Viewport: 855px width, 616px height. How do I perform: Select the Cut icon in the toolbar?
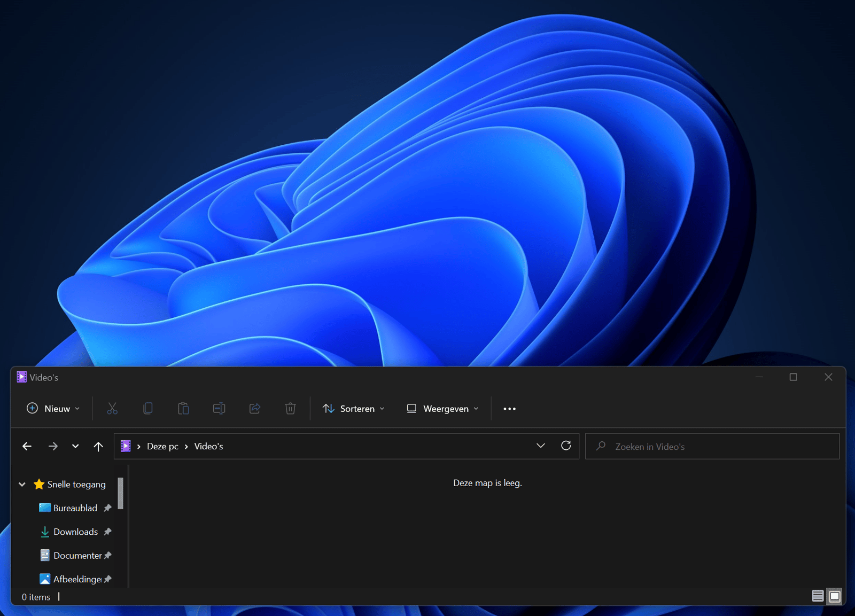click(112, 408)
